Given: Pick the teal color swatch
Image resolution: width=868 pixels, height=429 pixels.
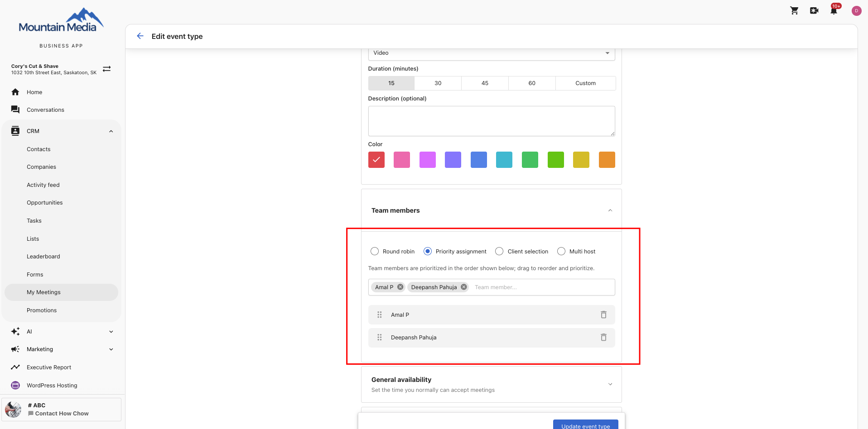Looking at the screenshot, I should pos(504,160).
